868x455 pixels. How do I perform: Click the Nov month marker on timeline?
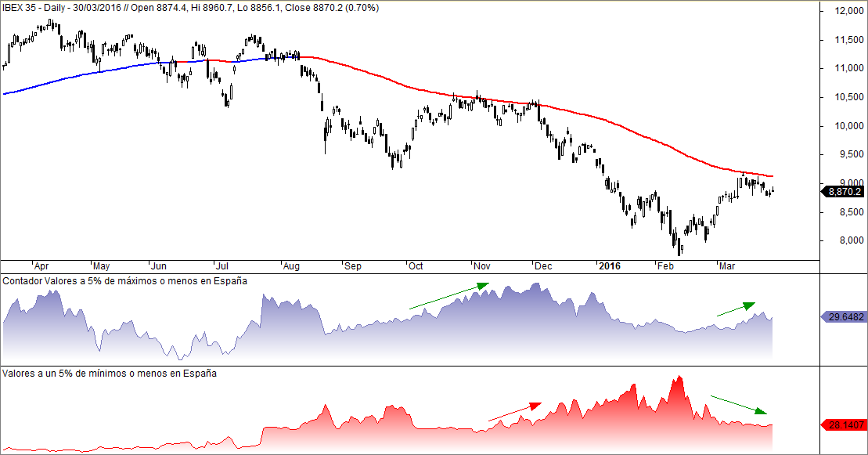click(x=481, y=266)
